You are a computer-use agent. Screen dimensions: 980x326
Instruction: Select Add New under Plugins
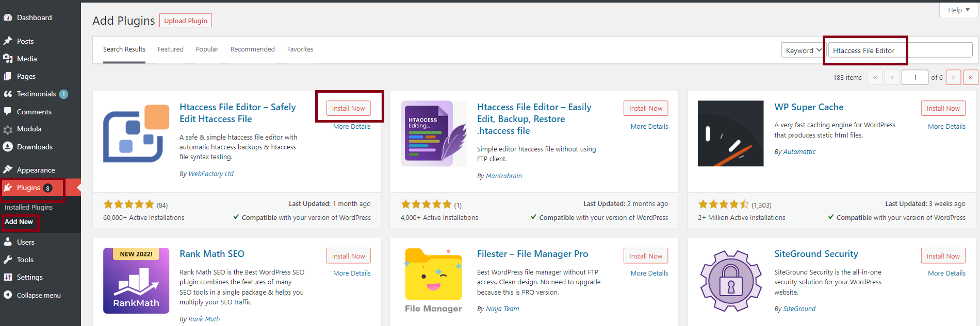point(19,221)
